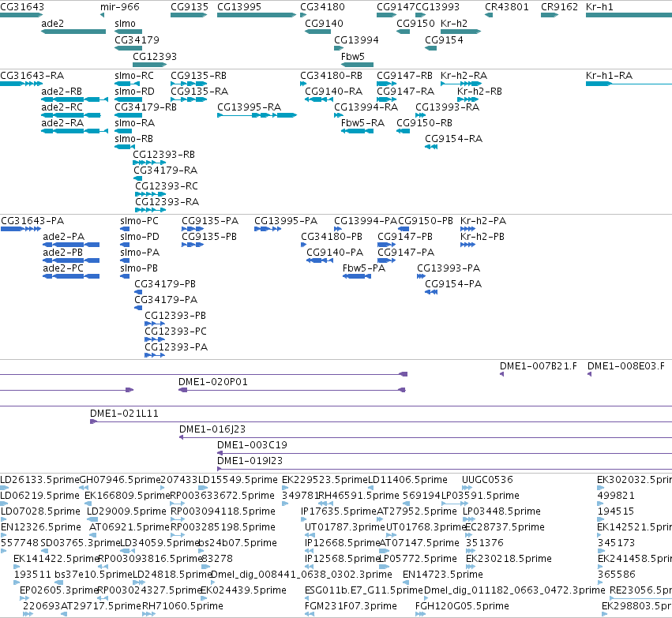The height and width of the screenshot is (618, 672).
Task: Click transcript CG12393-RB
Action: point(149,163)
